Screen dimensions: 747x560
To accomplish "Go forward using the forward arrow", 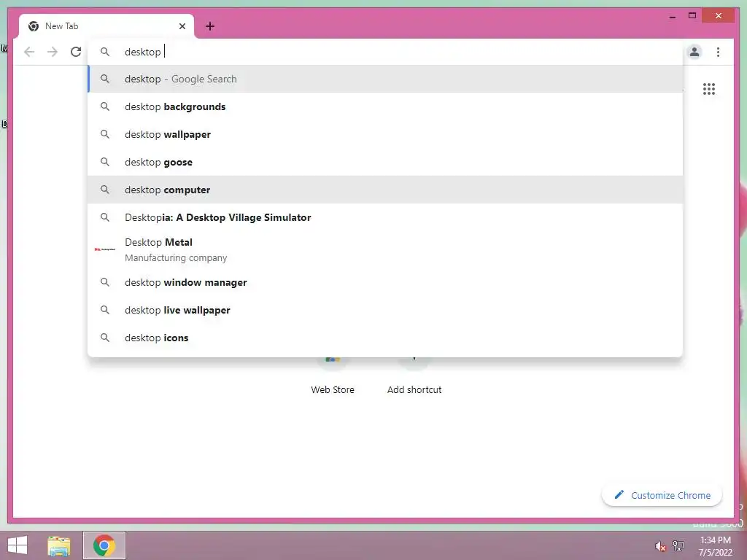I will (53, 52).
